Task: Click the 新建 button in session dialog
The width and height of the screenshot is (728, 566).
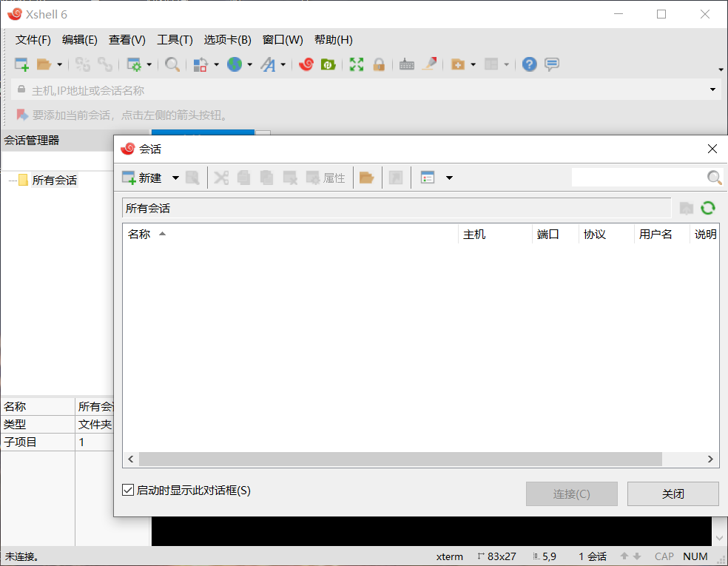Action: pos(142,178)
